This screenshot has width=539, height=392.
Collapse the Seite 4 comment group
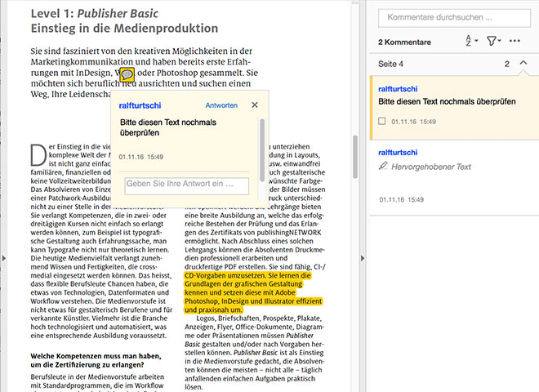pos(523,63)
